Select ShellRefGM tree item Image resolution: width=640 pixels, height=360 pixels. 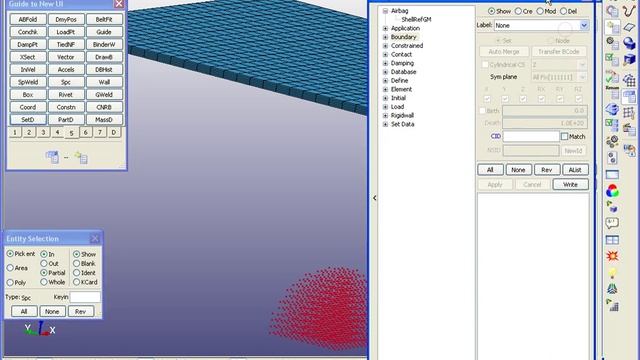[x=416, y=20]
